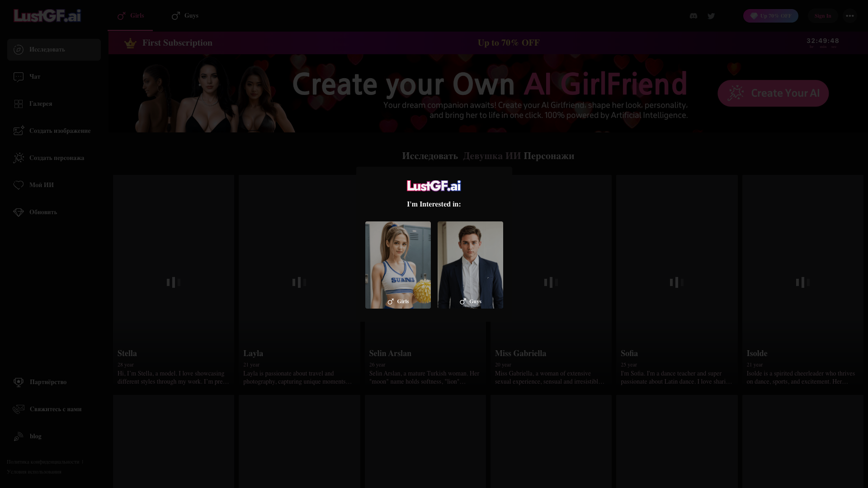Click the First Subscription banner text
This screenshot has width=868, height=488.
(x=177, y=43)
